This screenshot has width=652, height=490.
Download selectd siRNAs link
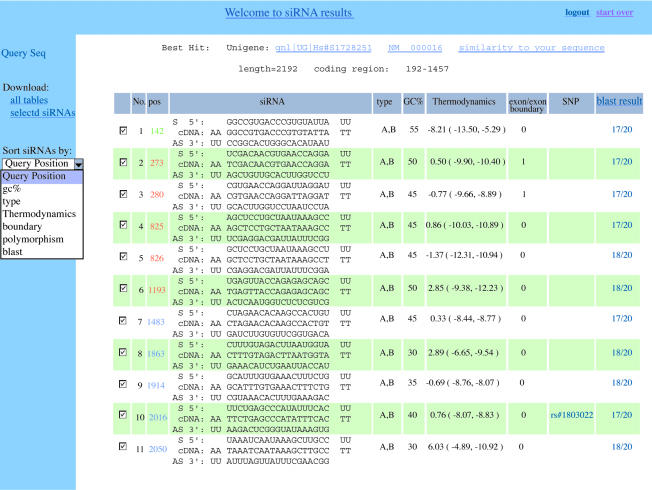(x=43, y=113)
